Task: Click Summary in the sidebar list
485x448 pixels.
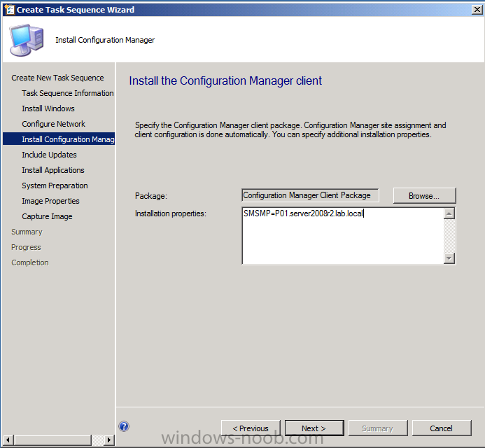Action: [27, 232]
